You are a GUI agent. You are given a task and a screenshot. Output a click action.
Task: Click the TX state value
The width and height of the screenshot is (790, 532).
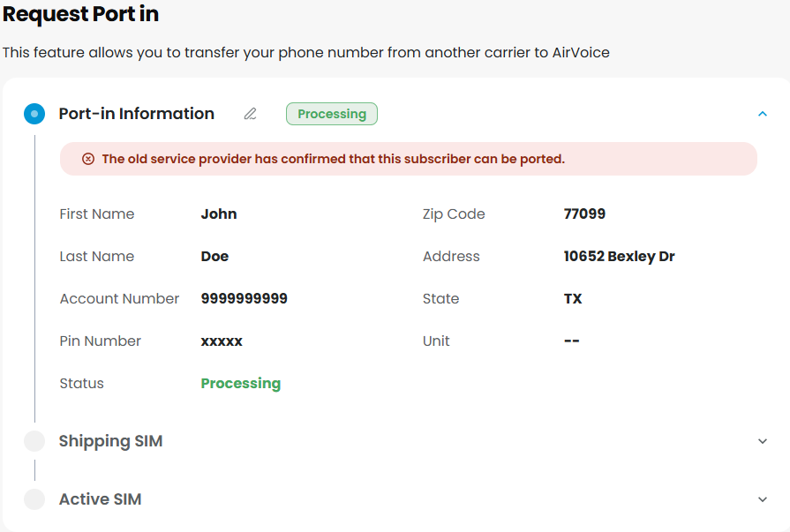(573, 299)
